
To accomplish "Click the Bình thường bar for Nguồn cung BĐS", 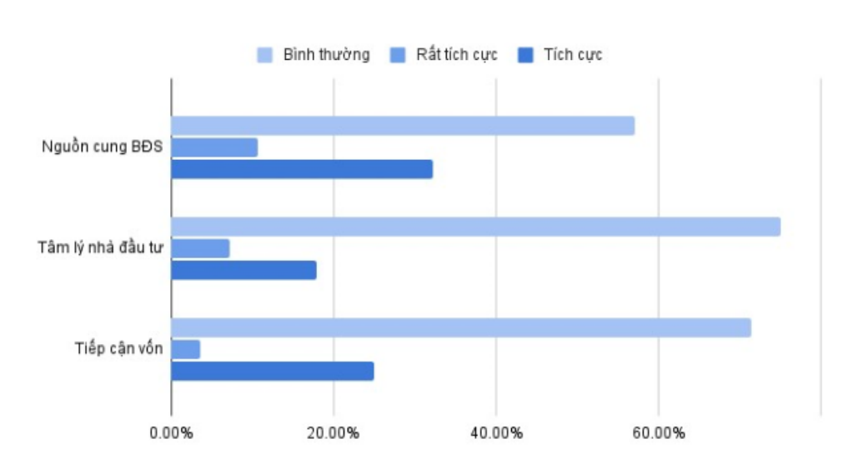I will pyautogui.click(x=403, y=126).
